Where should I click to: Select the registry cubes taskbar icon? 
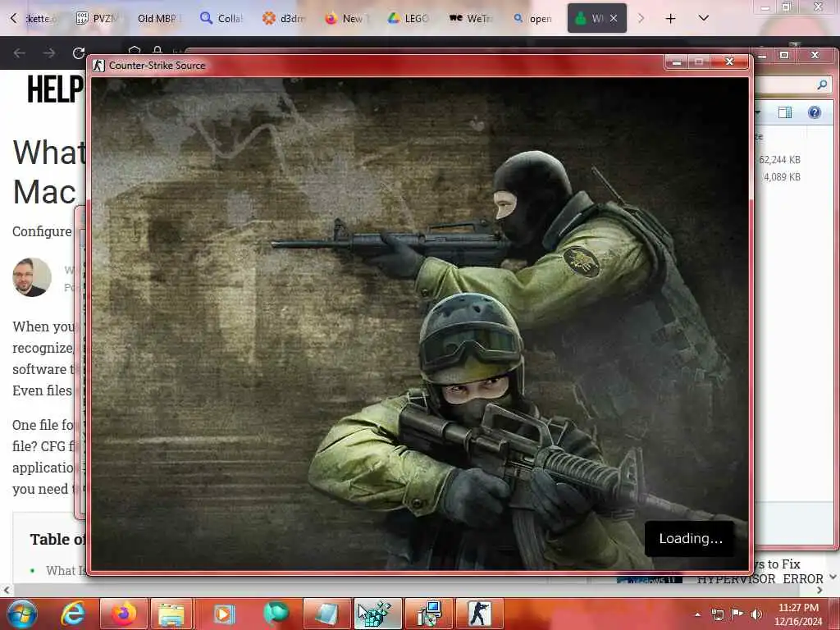pos(377,614)
